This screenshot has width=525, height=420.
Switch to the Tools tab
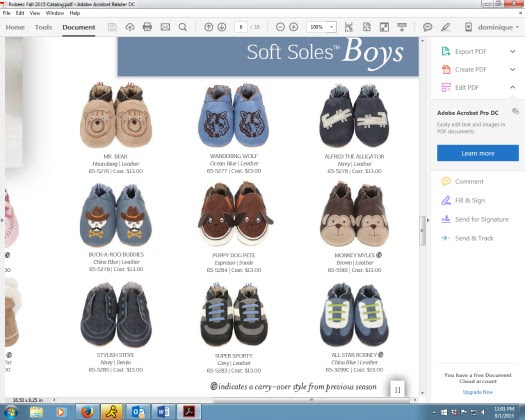point(44,27)
